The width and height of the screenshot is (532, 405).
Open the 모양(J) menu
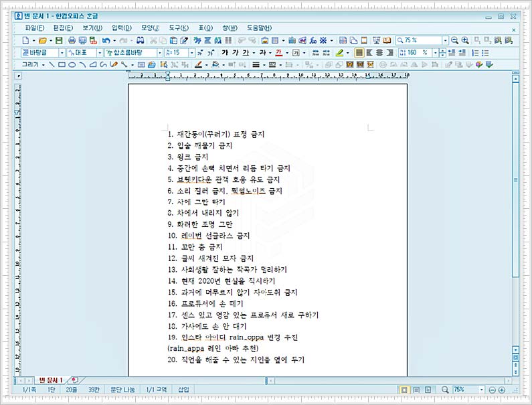[x=151, y=28]
